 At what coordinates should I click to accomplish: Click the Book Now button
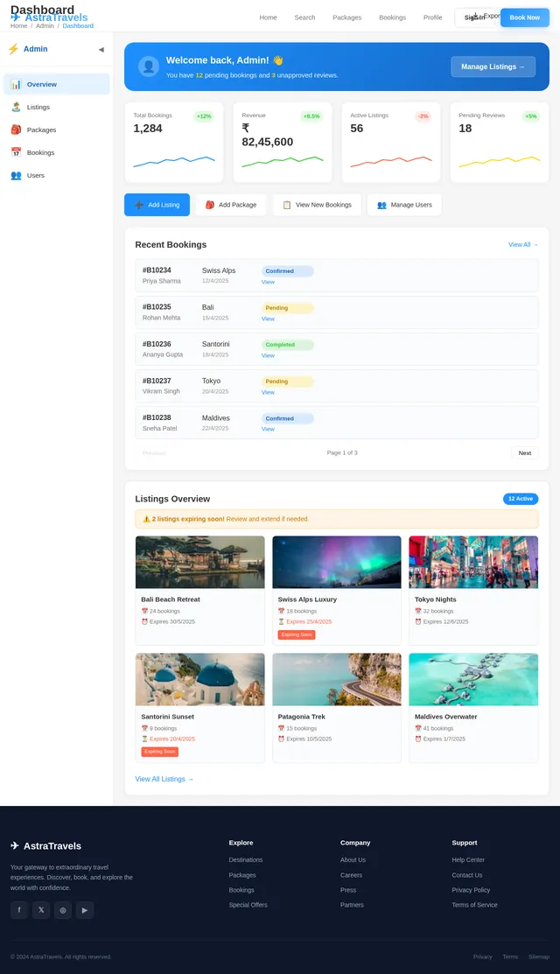[x=525, y=18]
